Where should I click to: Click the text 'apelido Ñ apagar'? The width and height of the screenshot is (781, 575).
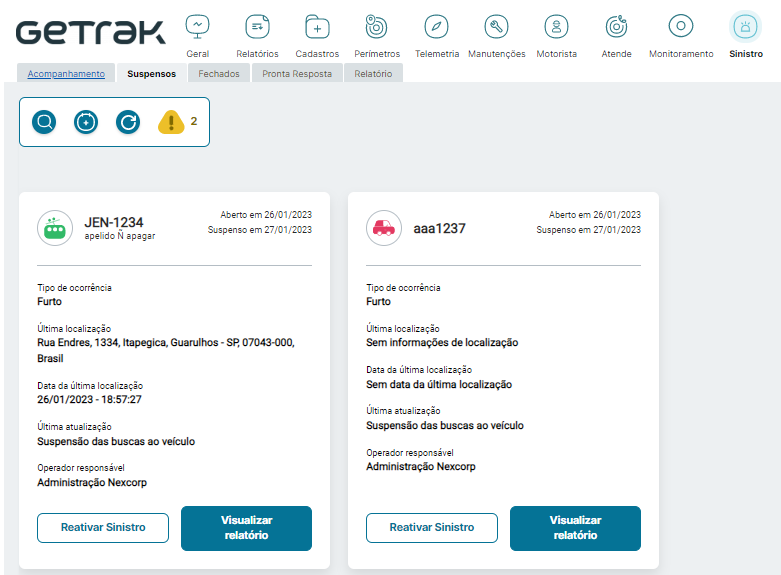[120, 236]
